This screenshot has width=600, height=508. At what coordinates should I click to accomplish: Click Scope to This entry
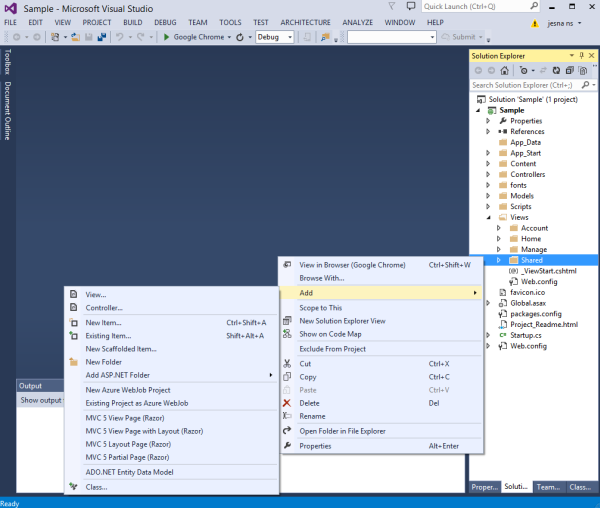tap(380, 308)
